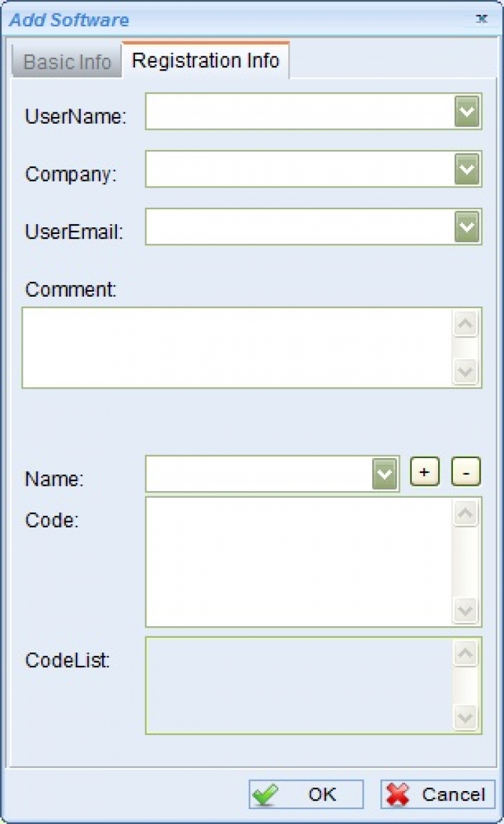Confirm with the OK button
504x824 pixels.
click(306, 794)
